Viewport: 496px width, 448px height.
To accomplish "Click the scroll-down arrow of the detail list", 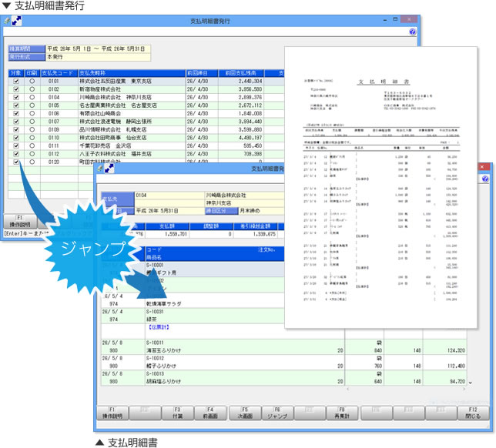I will [x=471, y=383].
